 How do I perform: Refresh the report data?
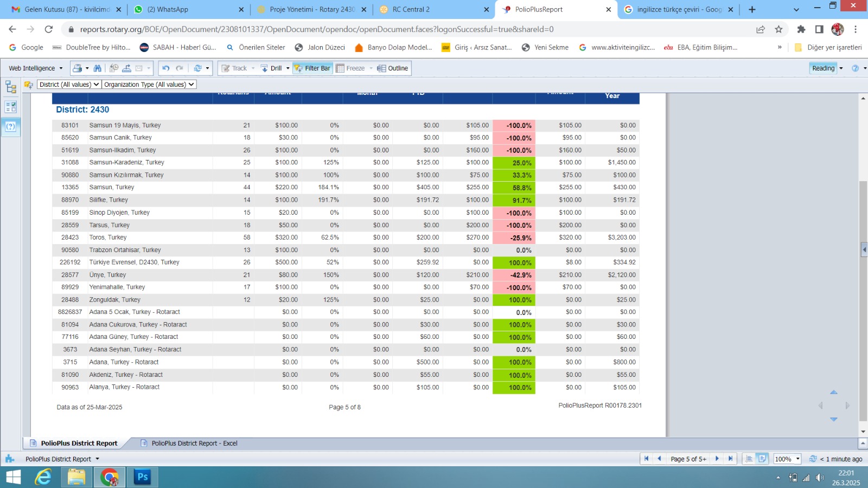pos(197,68)
